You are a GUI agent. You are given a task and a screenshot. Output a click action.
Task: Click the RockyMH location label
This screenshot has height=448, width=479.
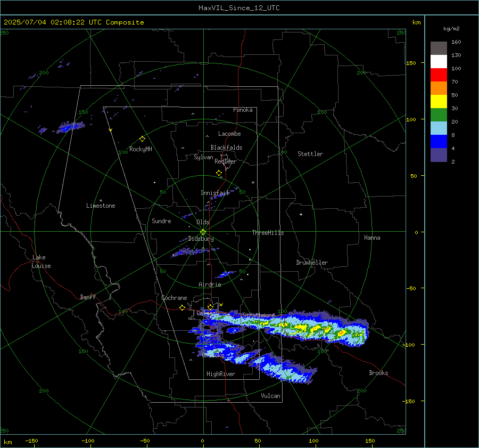click(x=141, y=149)
